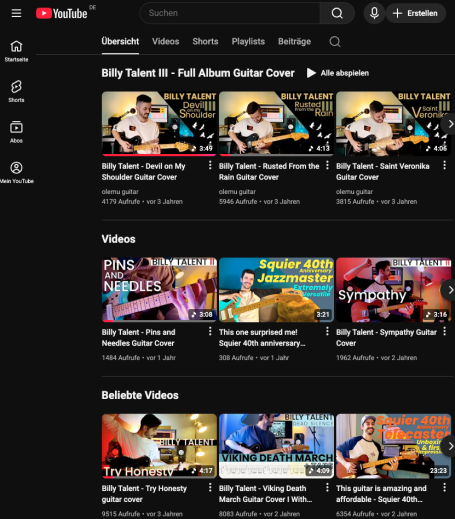Click 5946 Aufrufe view count text
Viewport: 455px width, 519px height.
click(238, 202)
